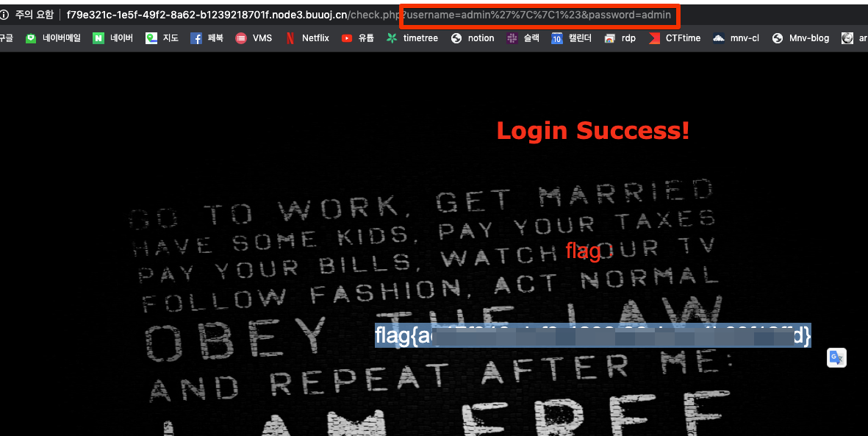Open the timetree bookmark
Screen dimensions: 868x436
(x=412, y=38)
